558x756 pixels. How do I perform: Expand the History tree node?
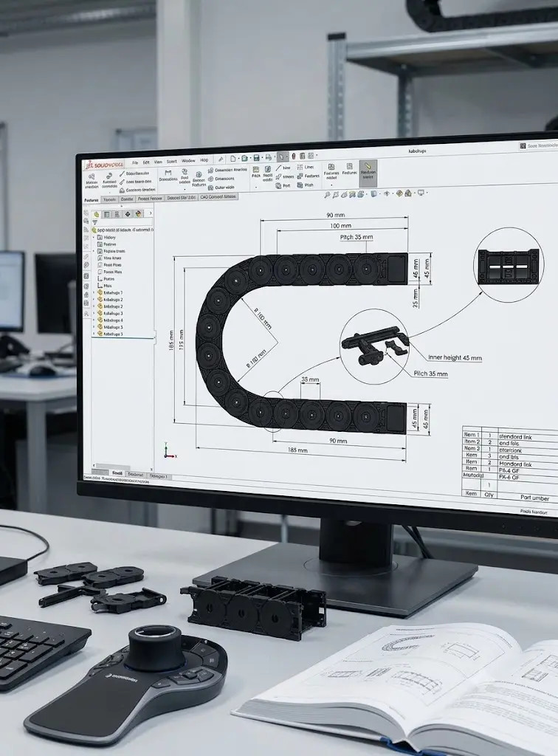pos(94,237)
